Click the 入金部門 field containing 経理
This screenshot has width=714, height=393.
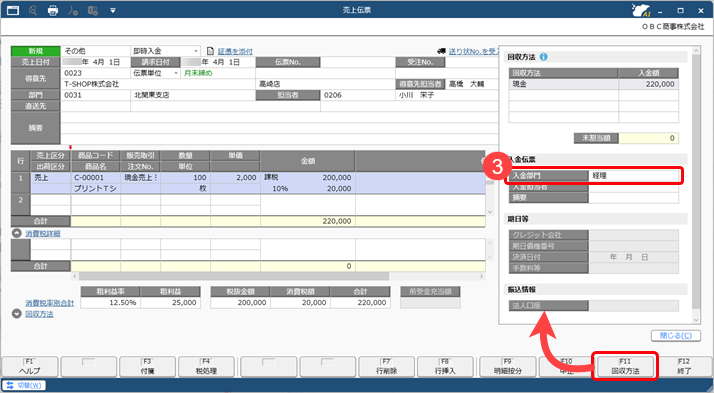click(x=633, y=175)
